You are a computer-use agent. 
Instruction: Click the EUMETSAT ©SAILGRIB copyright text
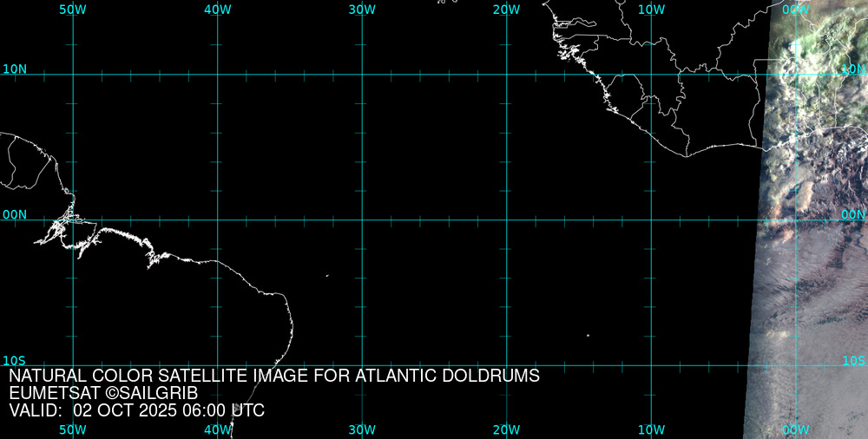[103, 394]
